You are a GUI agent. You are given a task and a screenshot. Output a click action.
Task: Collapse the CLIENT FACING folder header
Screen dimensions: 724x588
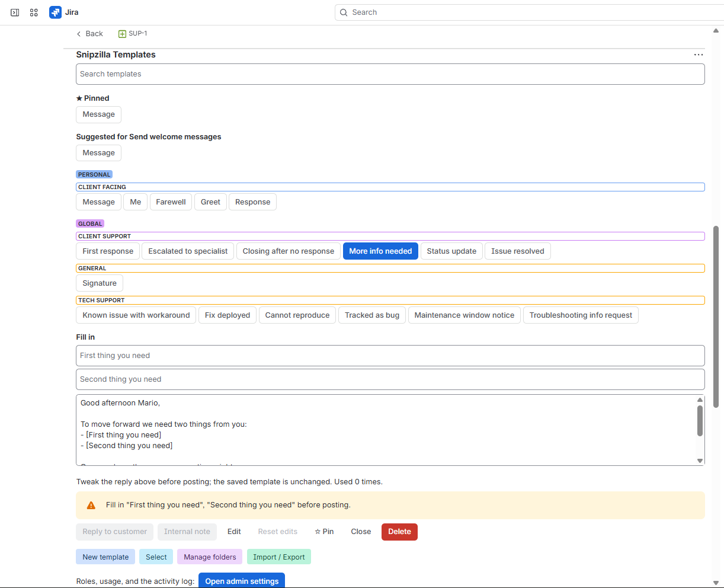(390, 187)
